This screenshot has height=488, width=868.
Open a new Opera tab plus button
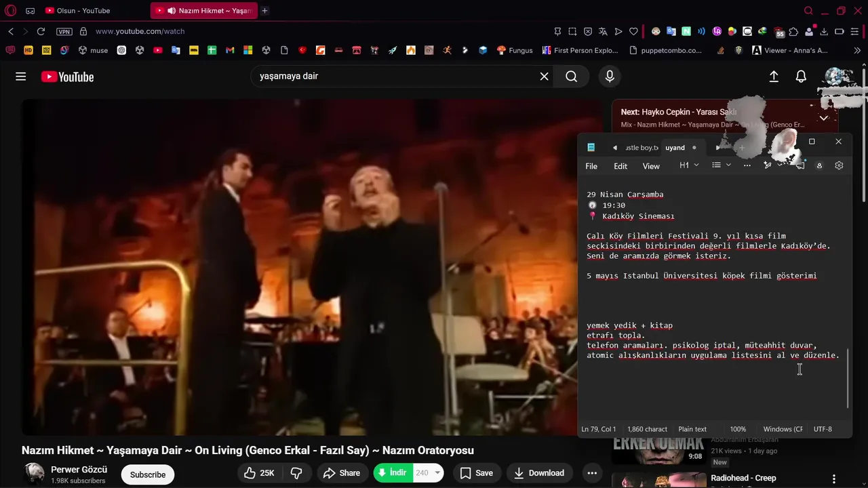[264, 11]
